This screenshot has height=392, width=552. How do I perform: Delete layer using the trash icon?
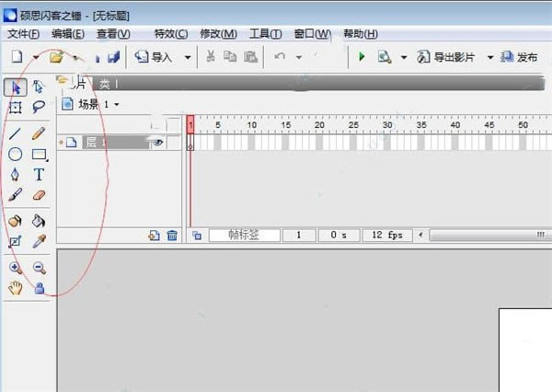coord(172,236)
